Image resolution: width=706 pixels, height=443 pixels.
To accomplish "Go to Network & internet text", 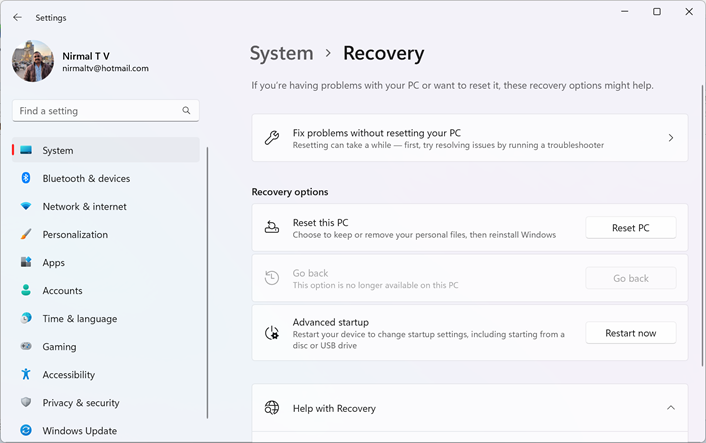I will pyautogui.click(x=85, y=206).
